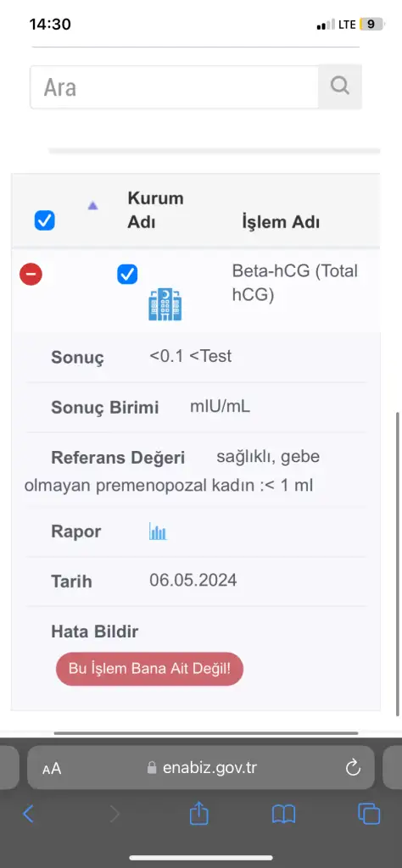402x868 pixels.
Task: Click the Ara search input field
Action: tap(175, 87)
